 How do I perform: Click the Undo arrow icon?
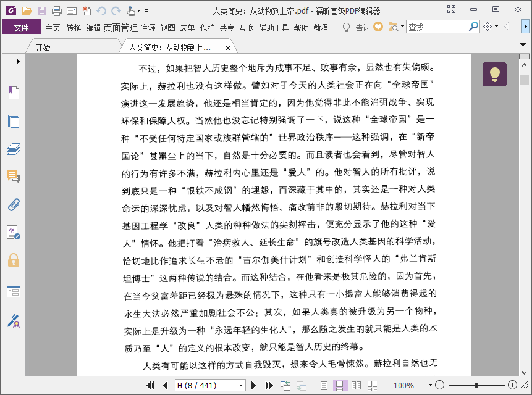coord(101,11)
